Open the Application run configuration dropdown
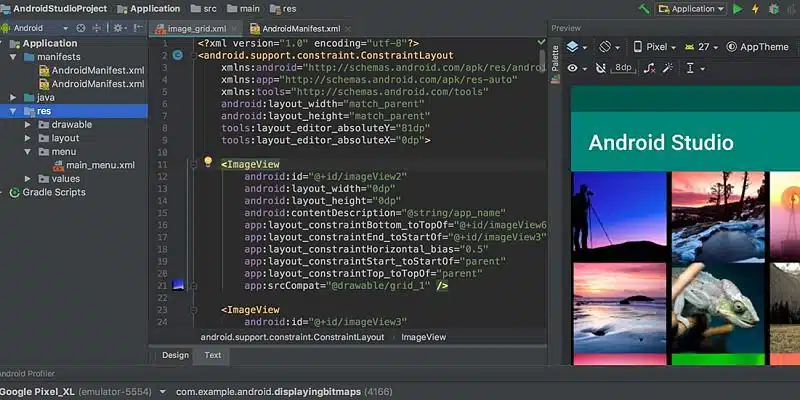Viewport: 800px width, 400px height. coord(691,9)
